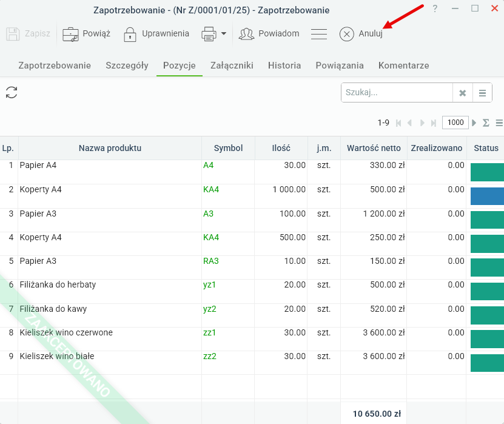The width and height of the screenshot is (504, 424).
Task: Open the toolbar hamburger menu
Action: coord(319,34)
